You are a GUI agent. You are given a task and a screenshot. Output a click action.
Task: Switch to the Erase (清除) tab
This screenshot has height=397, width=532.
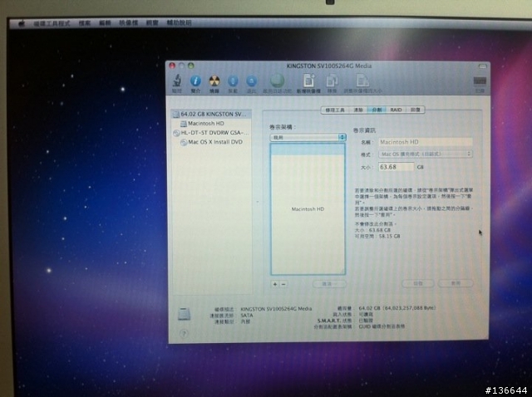click(358, 110)
